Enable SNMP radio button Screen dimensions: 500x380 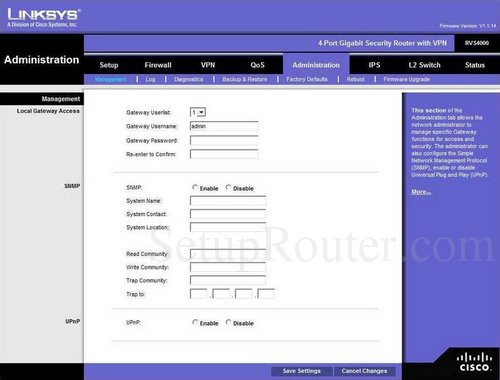click(x=195, y=188)
